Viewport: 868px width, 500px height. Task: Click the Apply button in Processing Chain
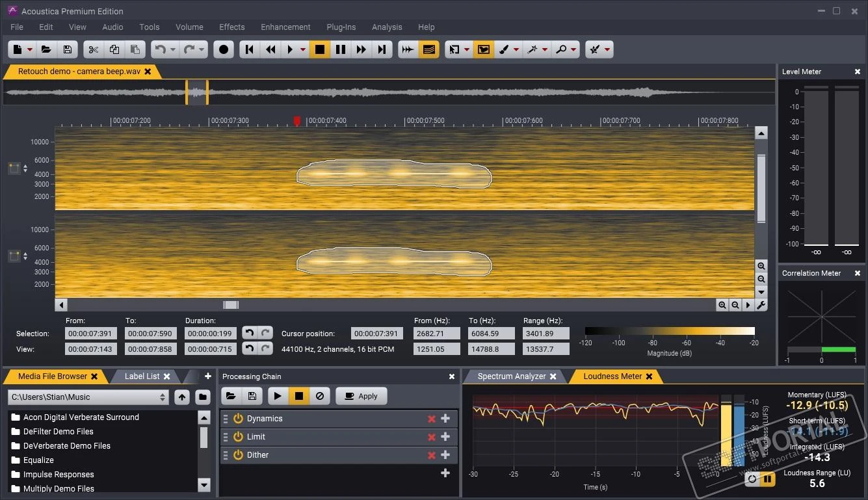pyautogui.click(x=361, y=396)
